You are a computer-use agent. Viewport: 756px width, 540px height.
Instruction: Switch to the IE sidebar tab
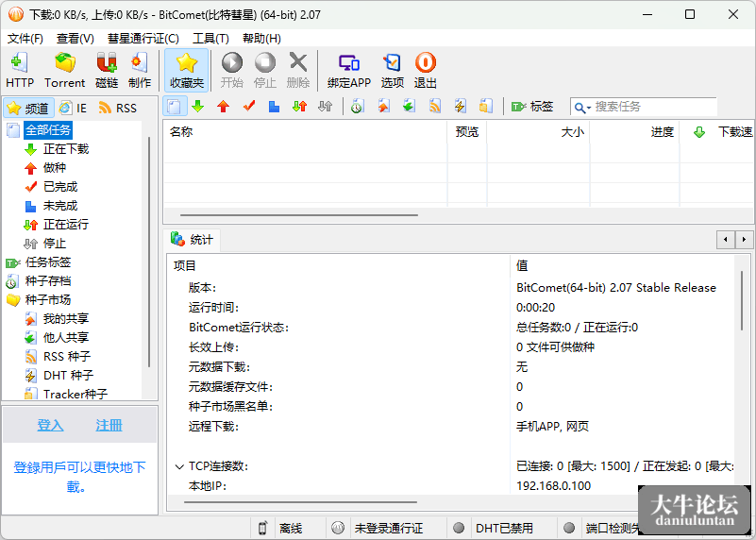74,108
